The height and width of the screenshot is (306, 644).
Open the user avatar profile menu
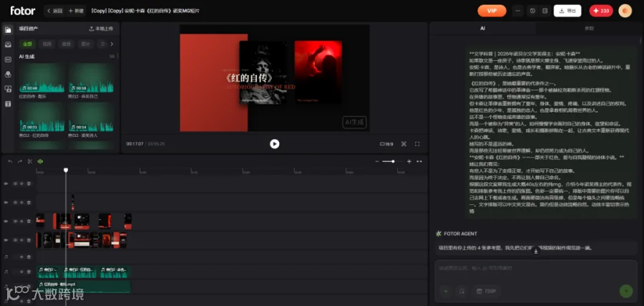625,11
